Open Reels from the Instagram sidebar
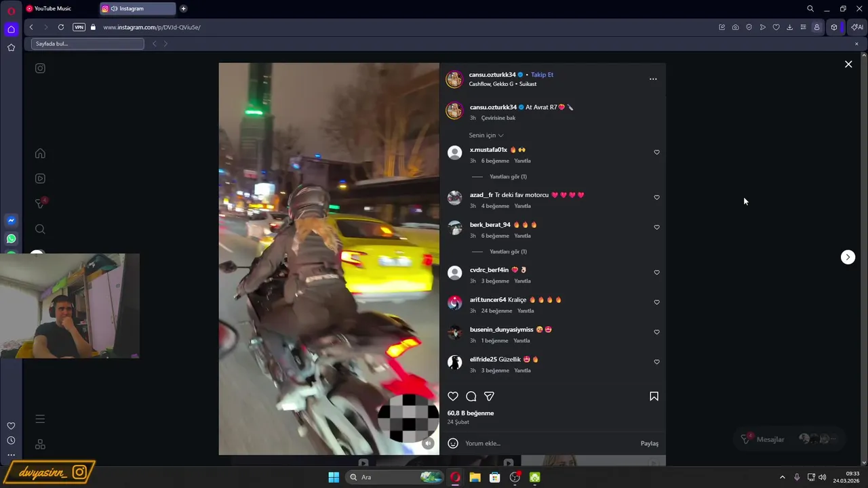Image resolution: width=868 pixels, height=488 pixels. pos(40,178)
